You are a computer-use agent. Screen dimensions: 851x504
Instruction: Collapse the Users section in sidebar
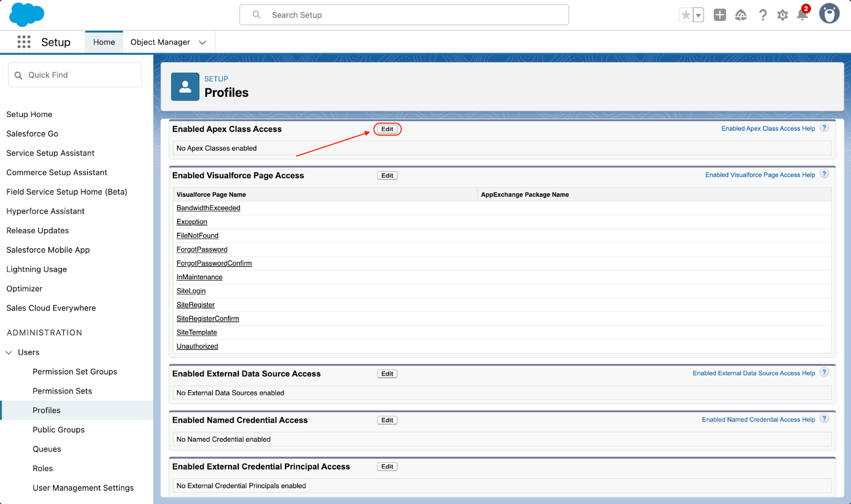click(x=9, y=352)
